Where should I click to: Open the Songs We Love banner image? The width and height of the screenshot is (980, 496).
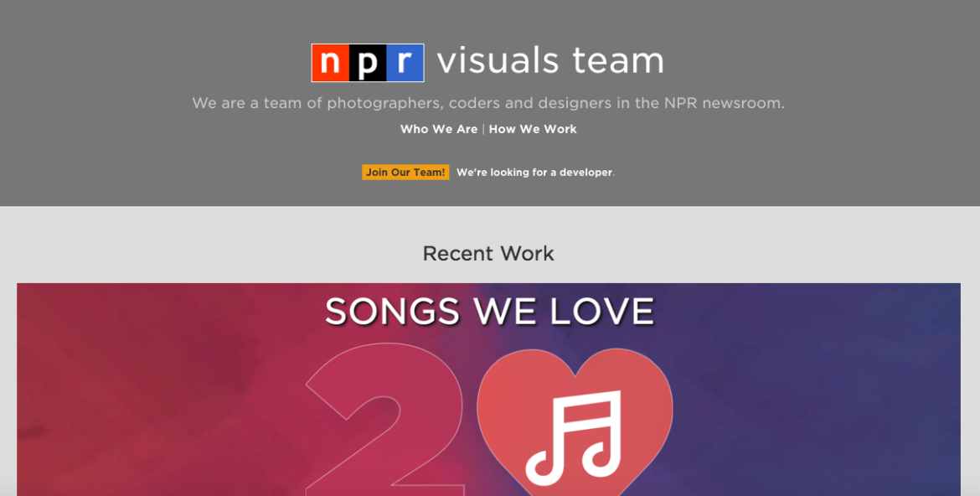coord(488,389)
